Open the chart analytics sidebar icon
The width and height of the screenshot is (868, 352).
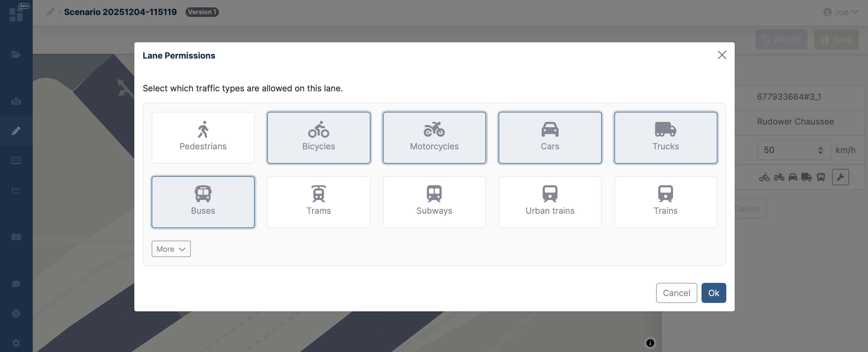click(16, 190)
